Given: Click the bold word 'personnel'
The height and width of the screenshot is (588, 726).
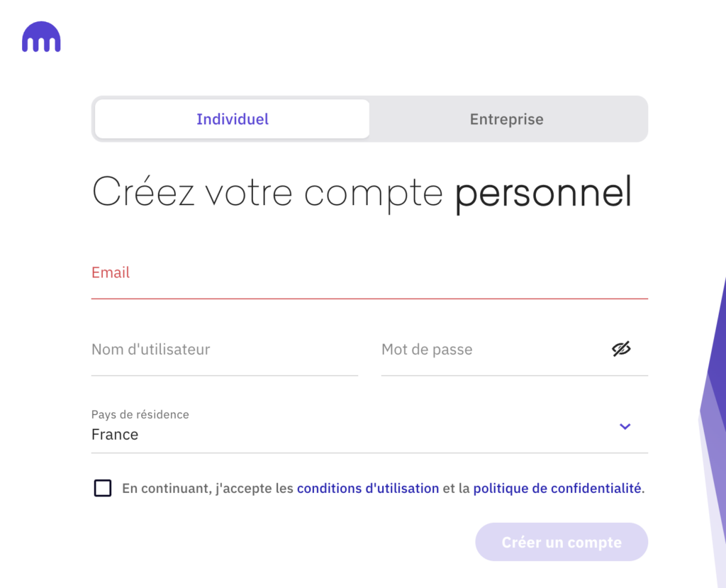Looking at the screenshot, I should pos(542,193).
